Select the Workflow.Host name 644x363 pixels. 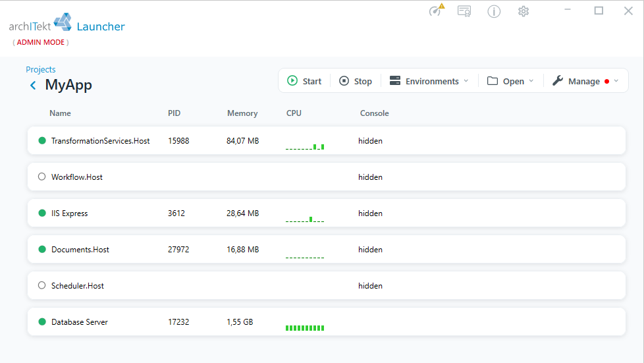point(77,177)
